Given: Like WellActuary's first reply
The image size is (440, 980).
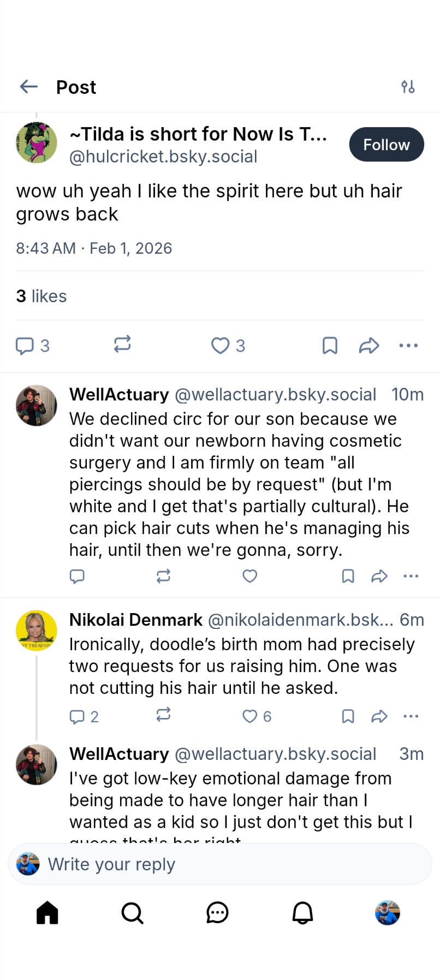Looking at the screenshot, I should pos(249,576).
